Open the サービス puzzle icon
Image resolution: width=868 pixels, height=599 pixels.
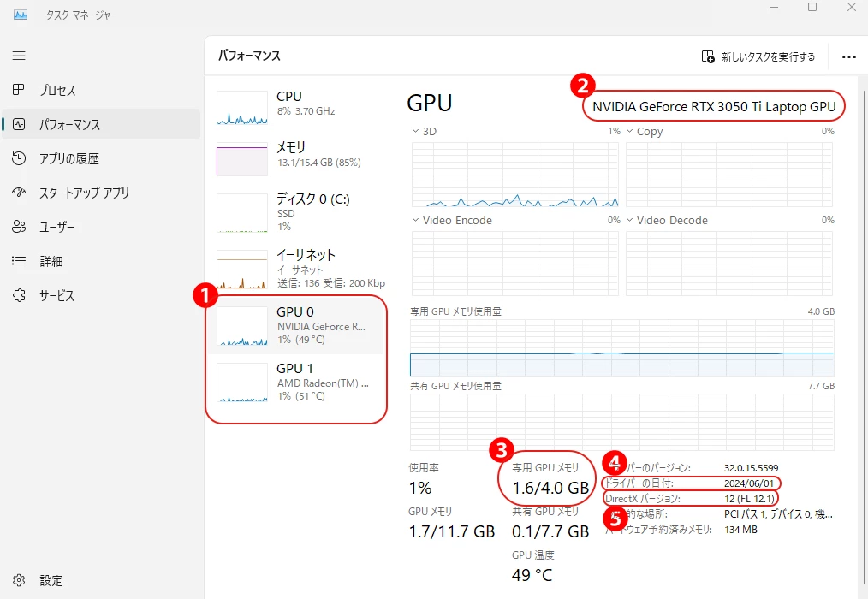(x=19, y=295)
